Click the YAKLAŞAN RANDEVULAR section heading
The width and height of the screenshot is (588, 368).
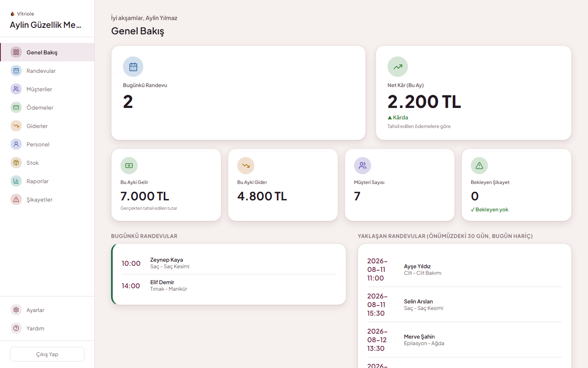point(445,236)
